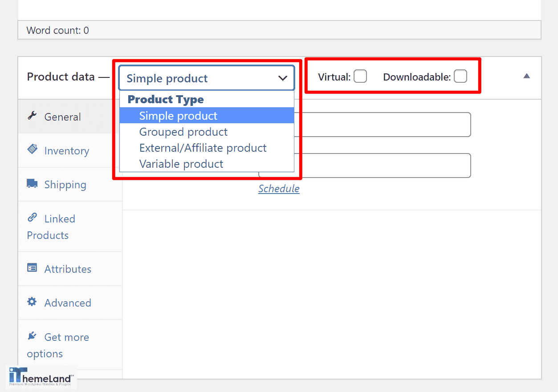This screenshot has height=392, width=558.
Task: Choose Grouped product from the dropdown
Action: click(183, 132)
